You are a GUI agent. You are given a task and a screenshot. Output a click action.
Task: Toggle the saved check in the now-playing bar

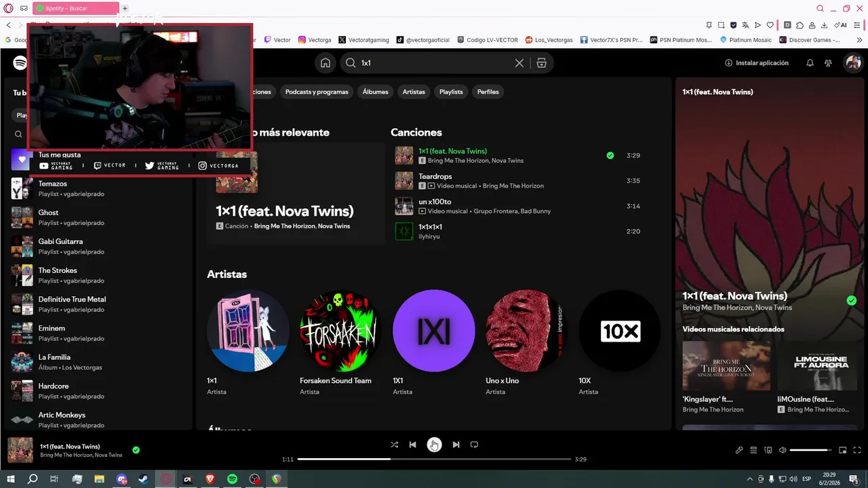point(136,450)
